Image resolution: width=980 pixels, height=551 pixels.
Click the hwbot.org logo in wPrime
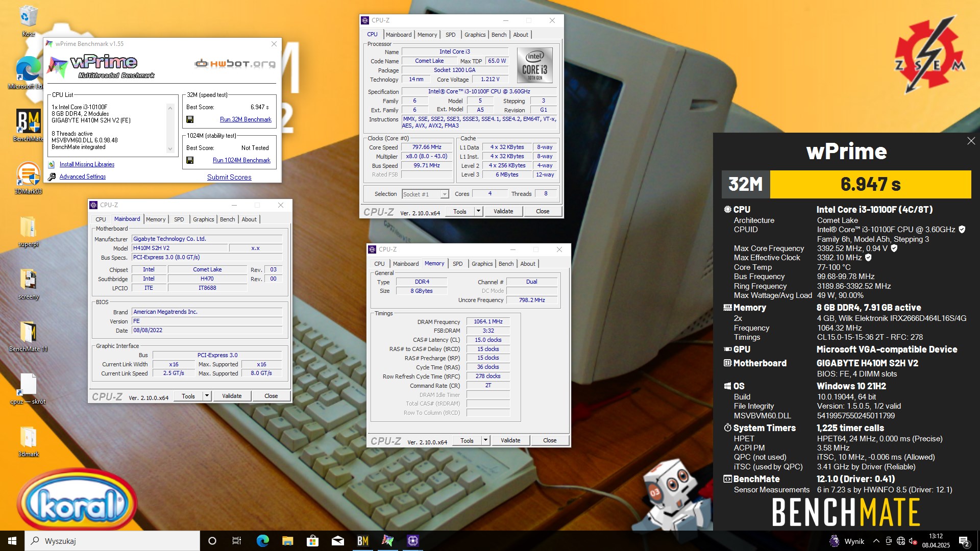(235, 63)
